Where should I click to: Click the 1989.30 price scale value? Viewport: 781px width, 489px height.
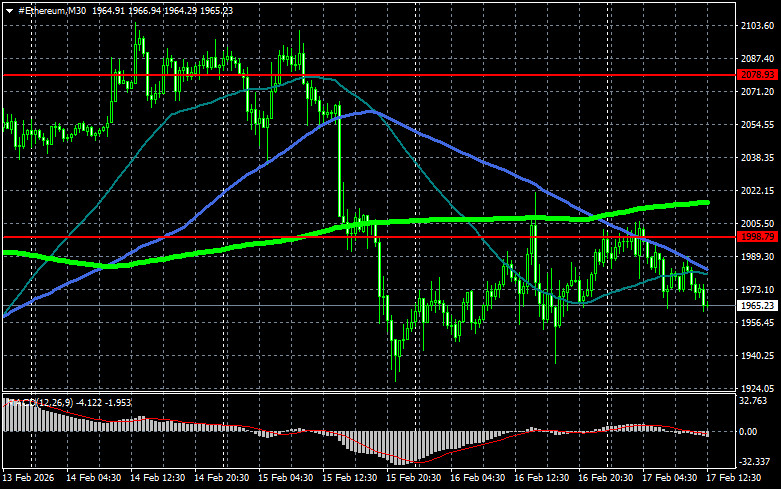pyautogui.click(x=757, y=256)
